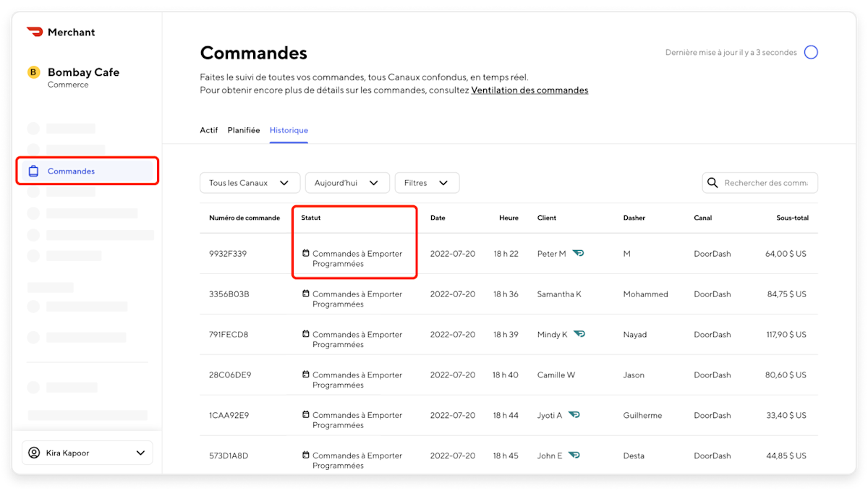Screen dimensions: 868x496
Task: Expand the Kira Kapoor account menu
Action: coord(88,453)
